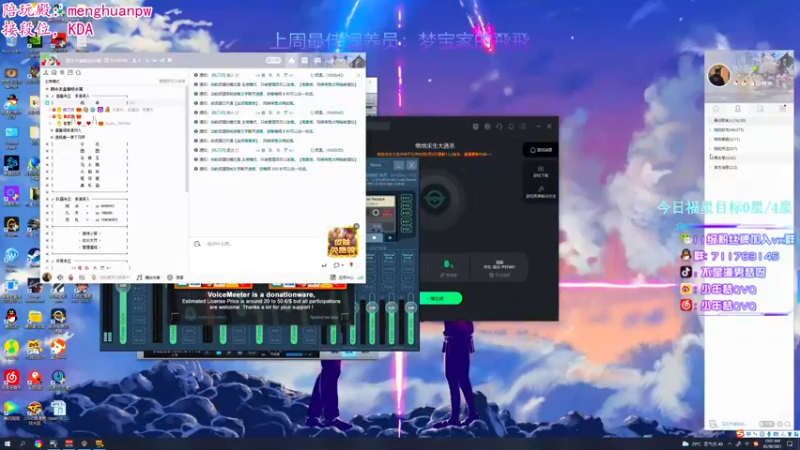Collapse the root channel node in YY tree
Screen dimensions: 800x450
47,89
